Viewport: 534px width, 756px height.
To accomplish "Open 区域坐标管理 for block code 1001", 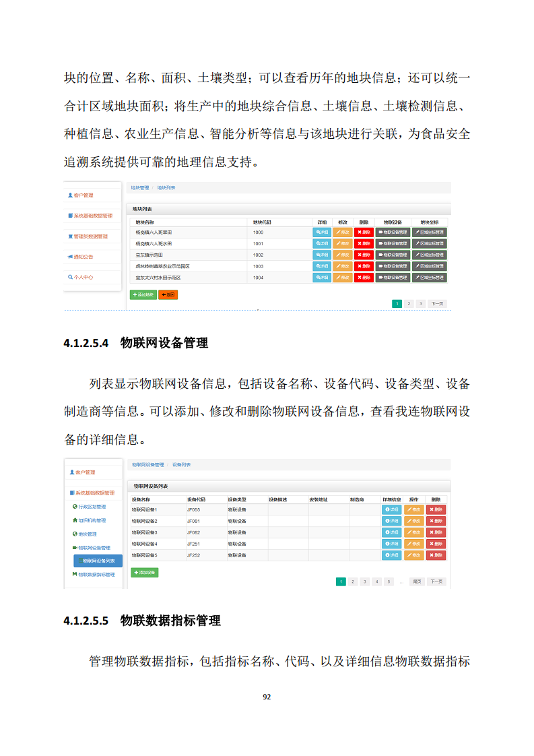I will [430, 243].
